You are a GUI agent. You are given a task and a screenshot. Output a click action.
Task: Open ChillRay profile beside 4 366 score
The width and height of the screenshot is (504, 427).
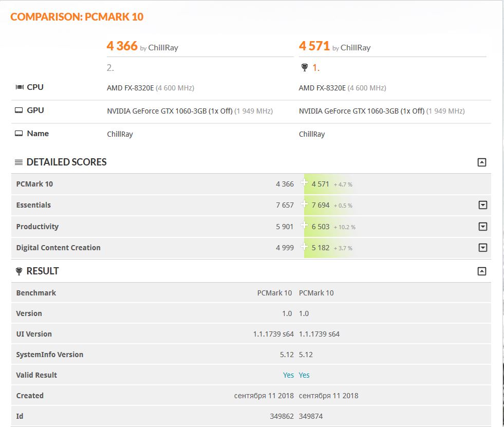pyautogui.click(x=163, y=48)
